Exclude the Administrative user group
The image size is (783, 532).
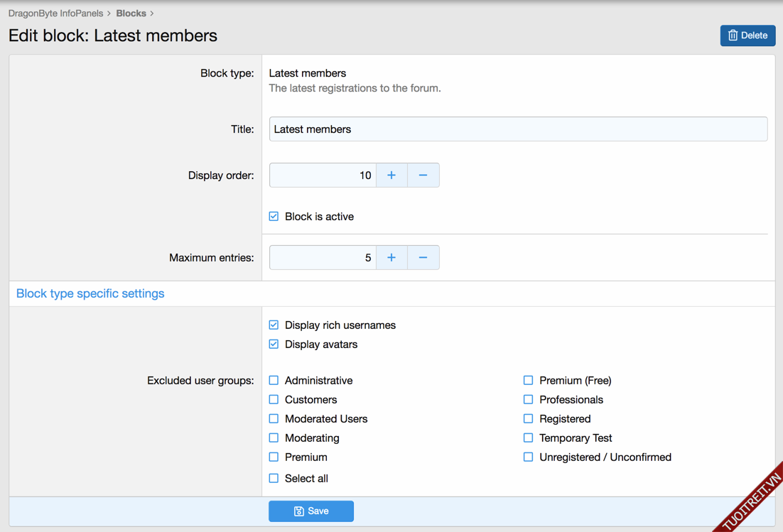coord(274,381)
